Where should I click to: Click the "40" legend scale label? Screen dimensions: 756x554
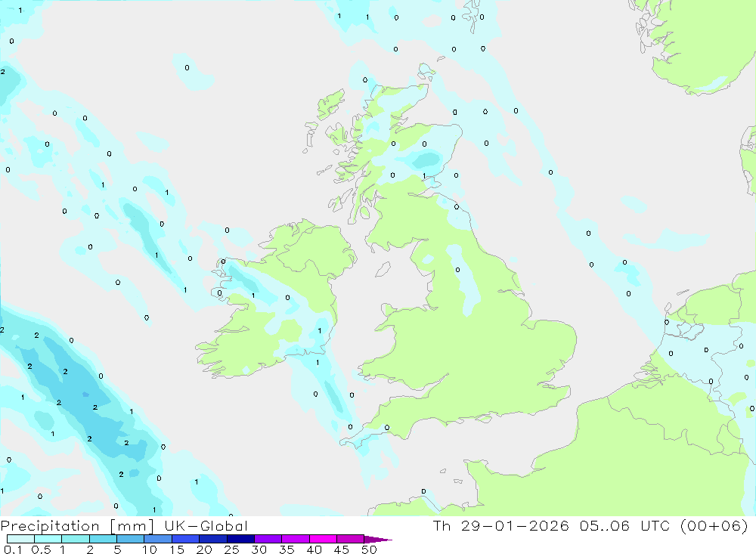(314, 549)
